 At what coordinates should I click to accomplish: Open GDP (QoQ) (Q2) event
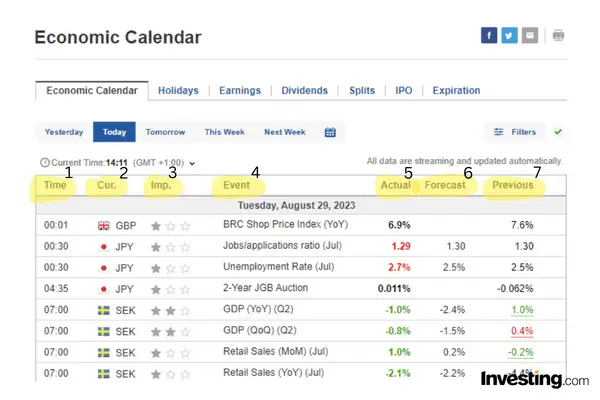[260, 330]
